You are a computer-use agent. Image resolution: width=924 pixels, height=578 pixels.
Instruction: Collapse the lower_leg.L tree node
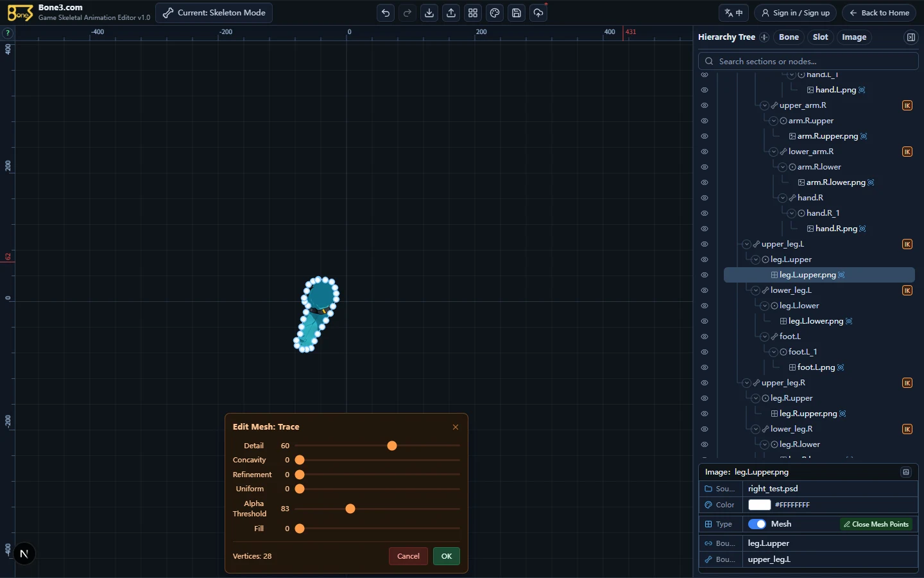pyautogui.click(x=756, y=290)
